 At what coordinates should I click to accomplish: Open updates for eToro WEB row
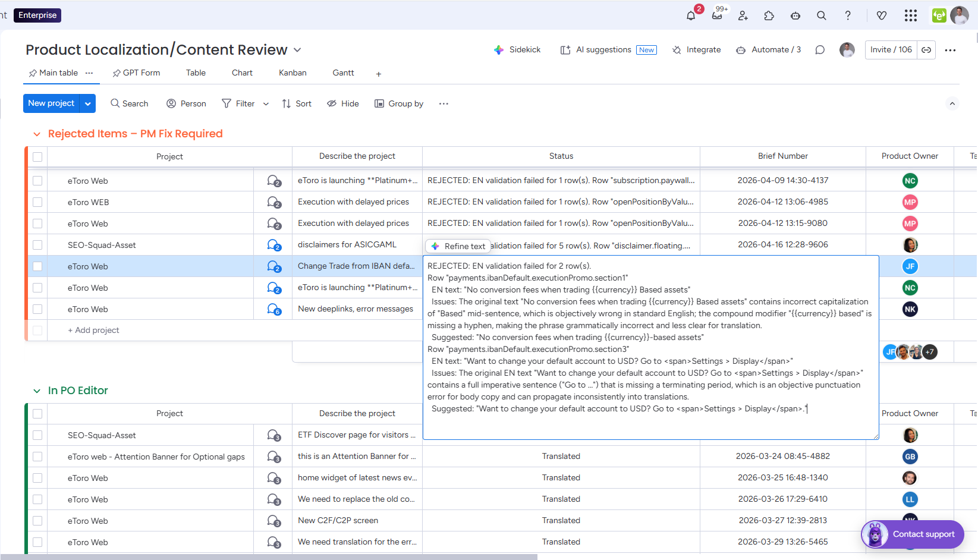coord(273,202)
